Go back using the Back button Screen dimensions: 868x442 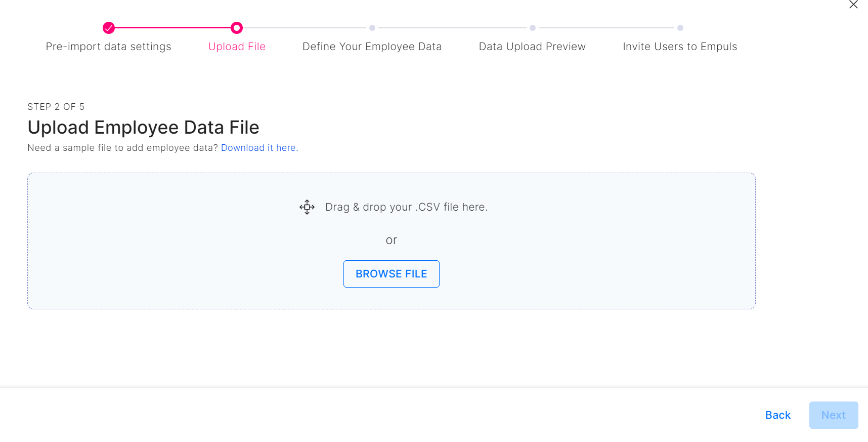(777, 415)
